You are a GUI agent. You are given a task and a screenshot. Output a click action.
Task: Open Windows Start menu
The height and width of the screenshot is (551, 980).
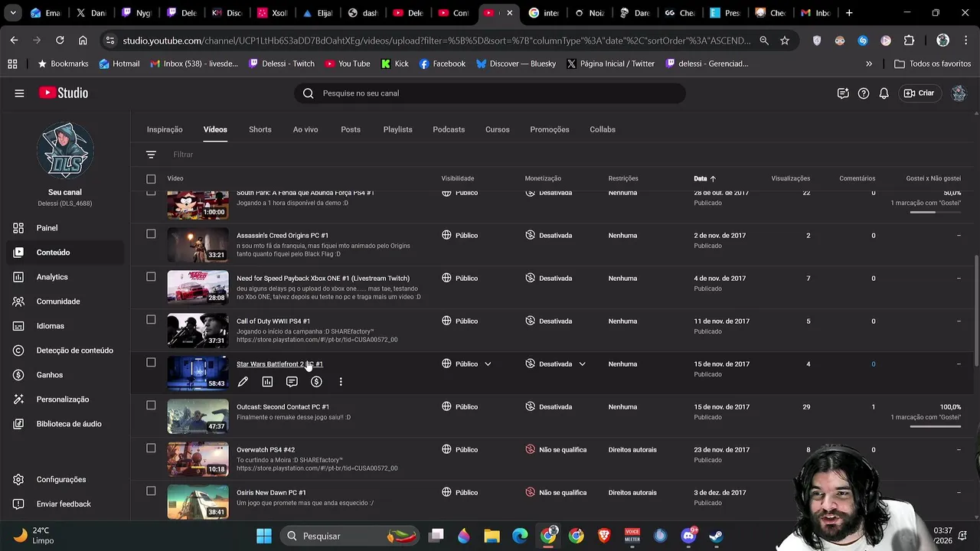264,536
